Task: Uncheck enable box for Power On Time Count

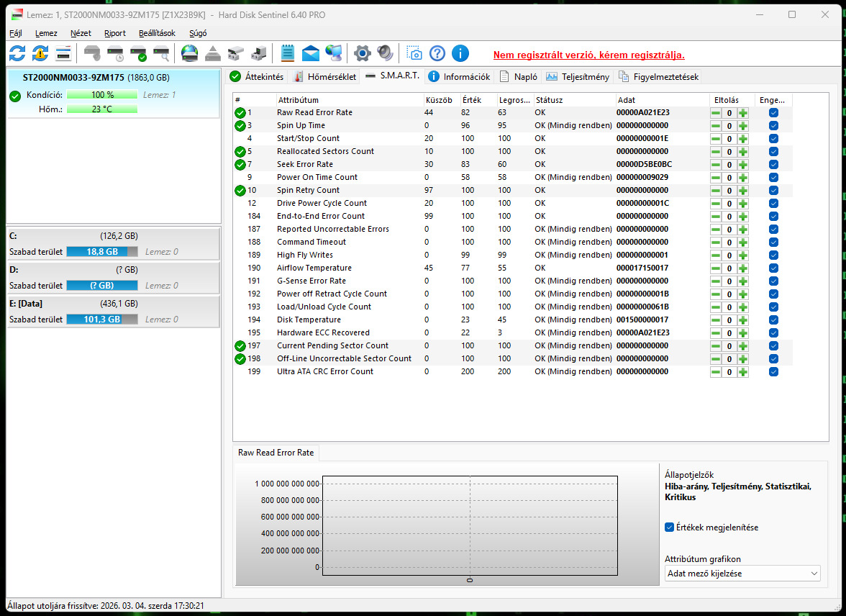Action: click(774, 178)
